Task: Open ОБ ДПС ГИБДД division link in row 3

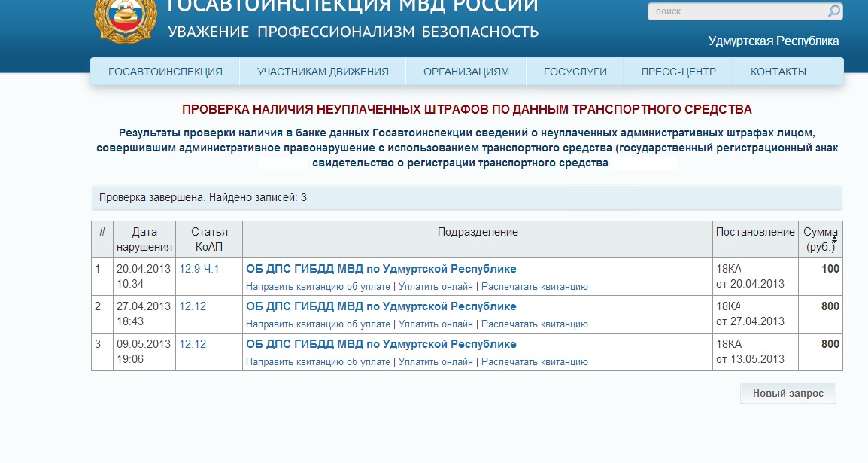Action: tap(381, 344)
